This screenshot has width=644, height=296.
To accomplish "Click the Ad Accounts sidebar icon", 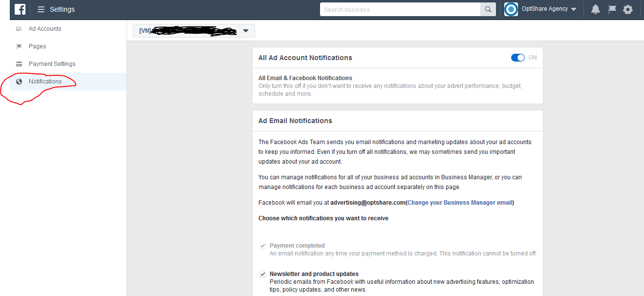I will (x=19, y=29).
